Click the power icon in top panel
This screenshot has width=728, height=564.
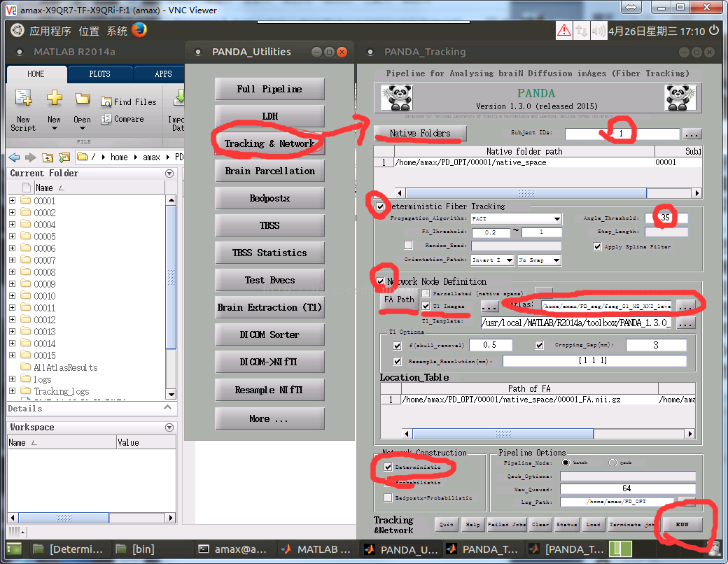click(714, 31)
